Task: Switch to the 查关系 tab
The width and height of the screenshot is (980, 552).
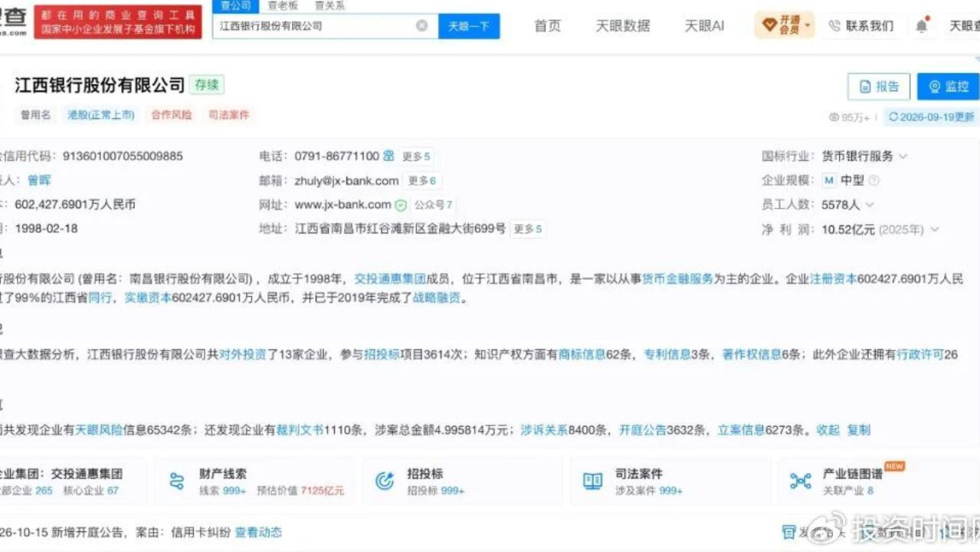Action: [329, 5]
